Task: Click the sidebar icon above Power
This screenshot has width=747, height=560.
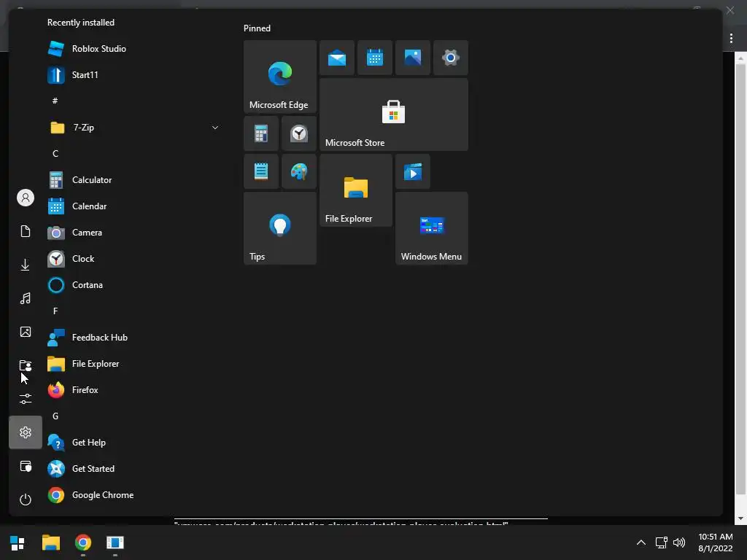Action: pos(26,466)
